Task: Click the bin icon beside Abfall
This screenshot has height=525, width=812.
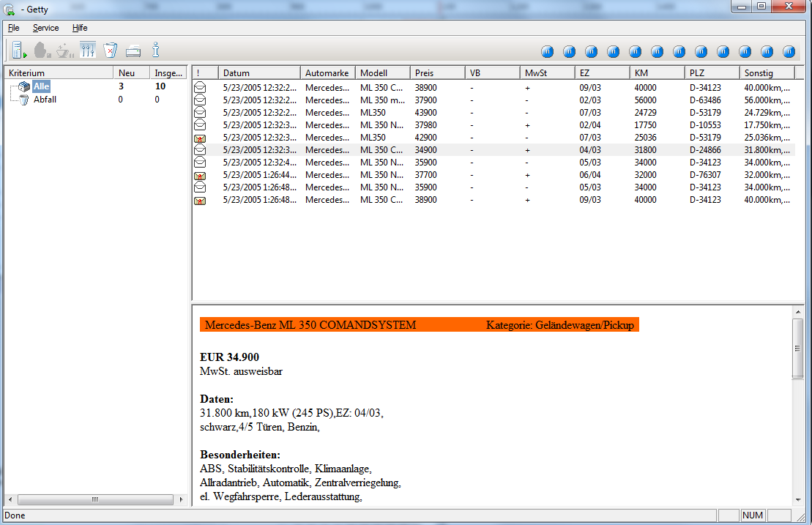Action: (24, 100)
